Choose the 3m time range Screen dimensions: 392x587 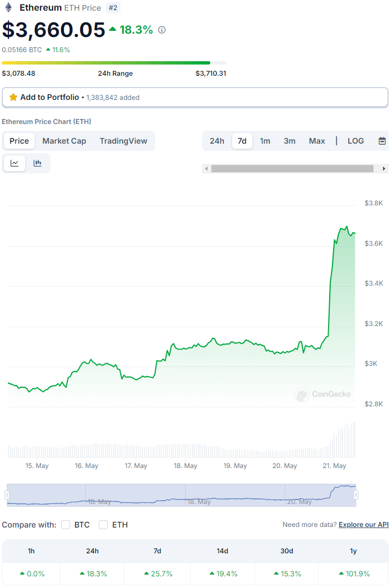289,141
